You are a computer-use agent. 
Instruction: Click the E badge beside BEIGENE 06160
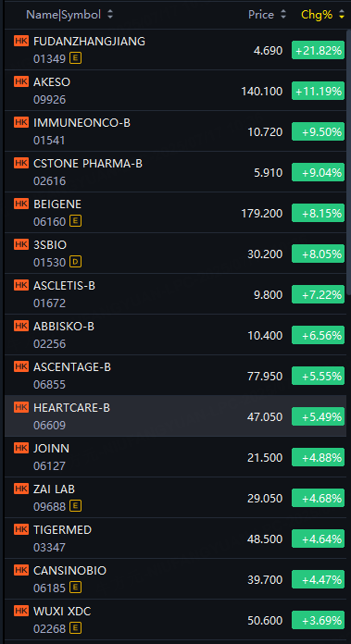point(75,221)
